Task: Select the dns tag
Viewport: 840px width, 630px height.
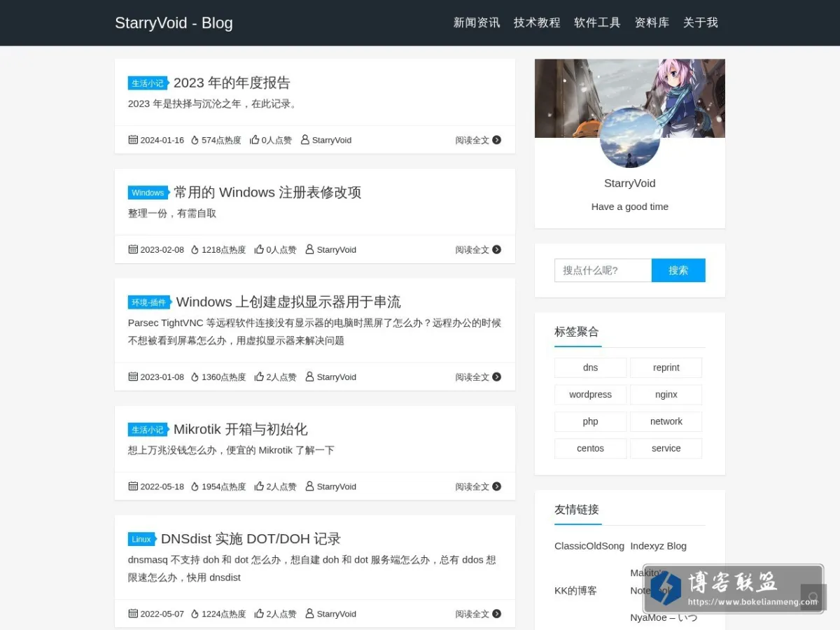Action: click(x=591, y=367)
